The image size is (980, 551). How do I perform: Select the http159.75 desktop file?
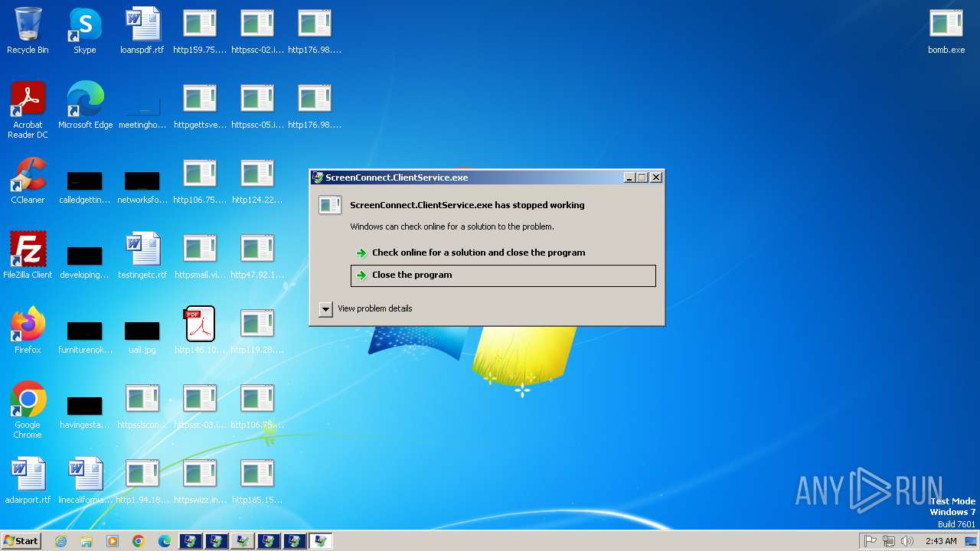click(x=200, y=31)
